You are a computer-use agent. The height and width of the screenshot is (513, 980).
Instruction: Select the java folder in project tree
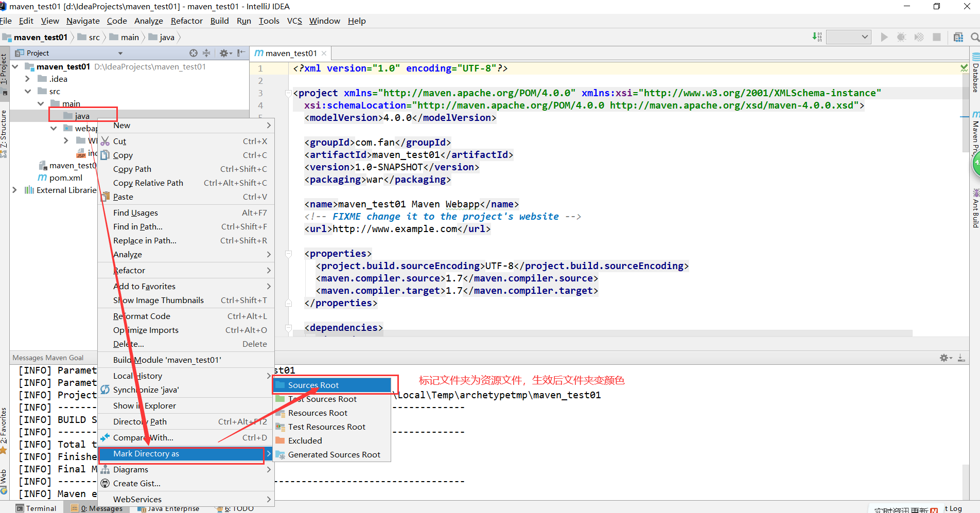[x=76, y=116]
